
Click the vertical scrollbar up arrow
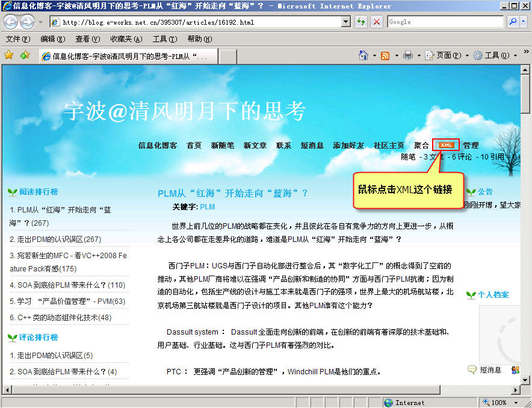[525, 70]
